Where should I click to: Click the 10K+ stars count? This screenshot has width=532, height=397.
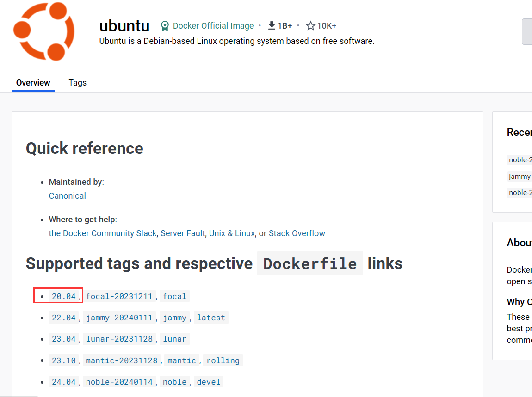327,26
